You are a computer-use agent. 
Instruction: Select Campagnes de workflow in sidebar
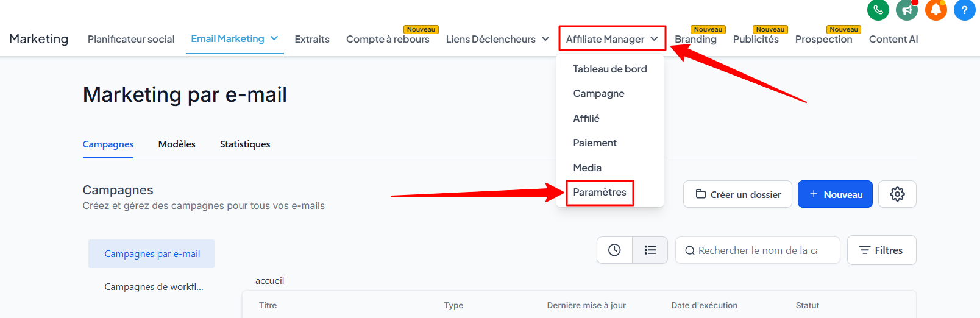point(154,287)
